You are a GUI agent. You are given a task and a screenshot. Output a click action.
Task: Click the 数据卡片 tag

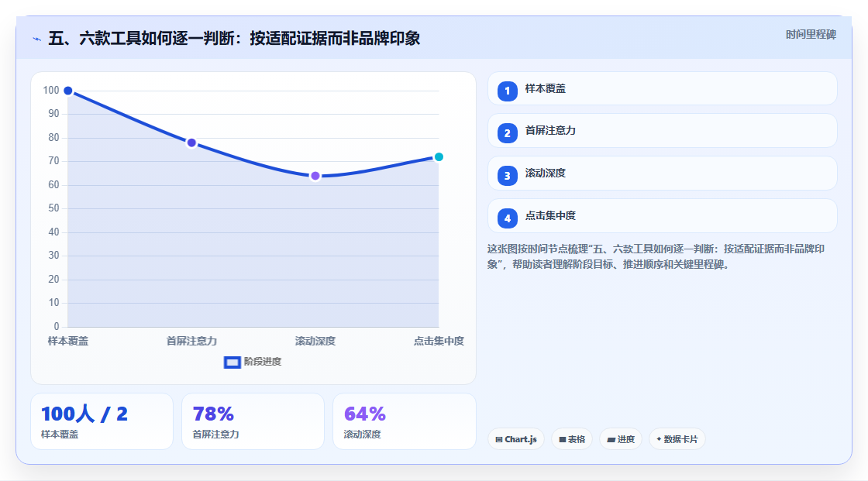(677, 439)
